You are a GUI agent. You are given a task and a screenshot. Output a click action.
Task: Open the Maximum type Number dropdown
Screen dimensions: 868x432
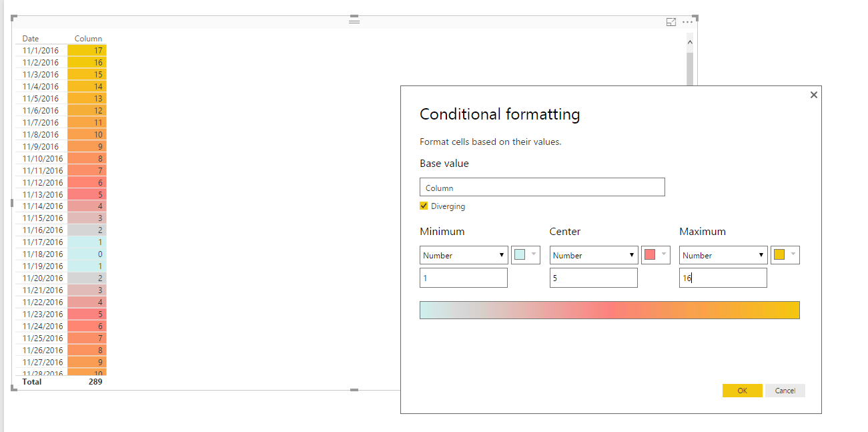pyautogui.click(x=723, y=255)
